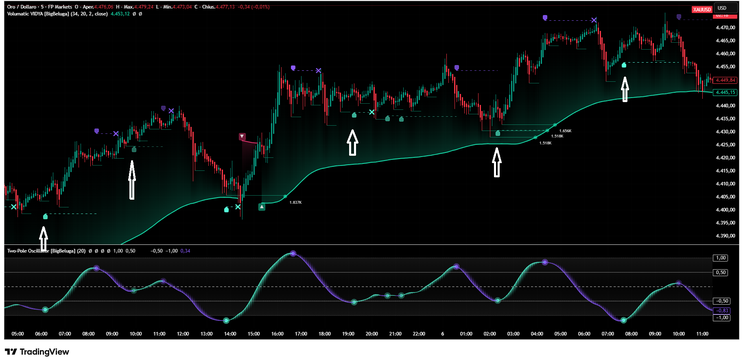Click the 14:00 time axis label

point(230,334)
